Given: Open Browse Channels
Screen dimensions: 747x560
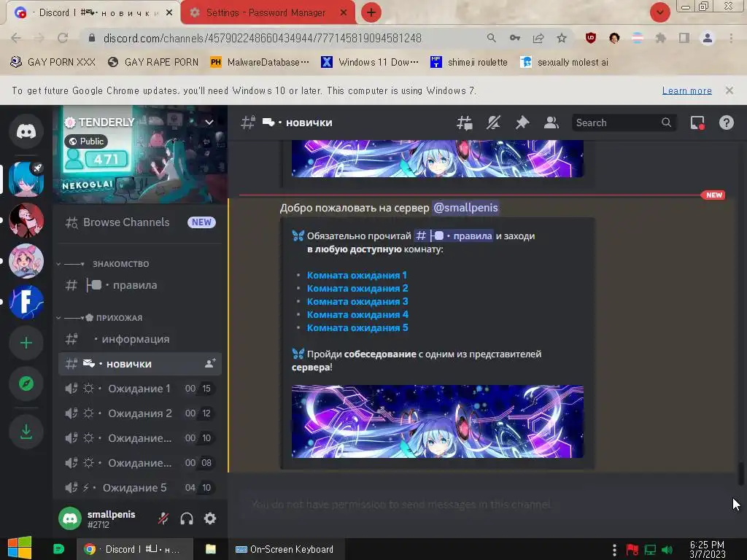Looking at the screenshot, I should coord(140,222).
